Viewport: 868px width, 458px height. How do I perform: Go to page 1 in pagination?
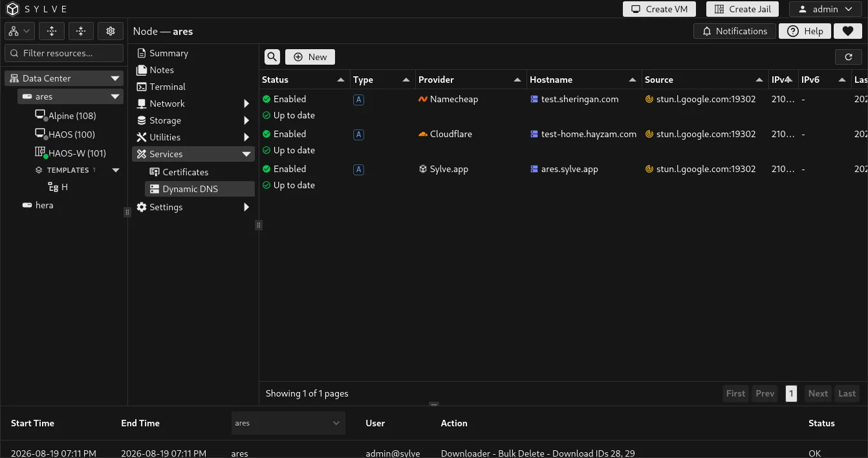pos(791,393)
